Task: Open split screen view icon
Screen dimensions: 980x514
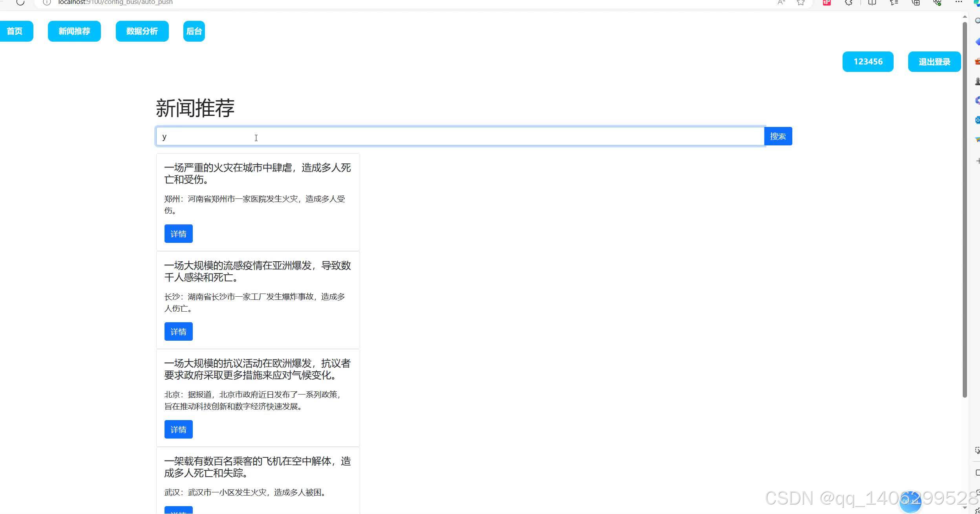Action: [x=872, y=2]
